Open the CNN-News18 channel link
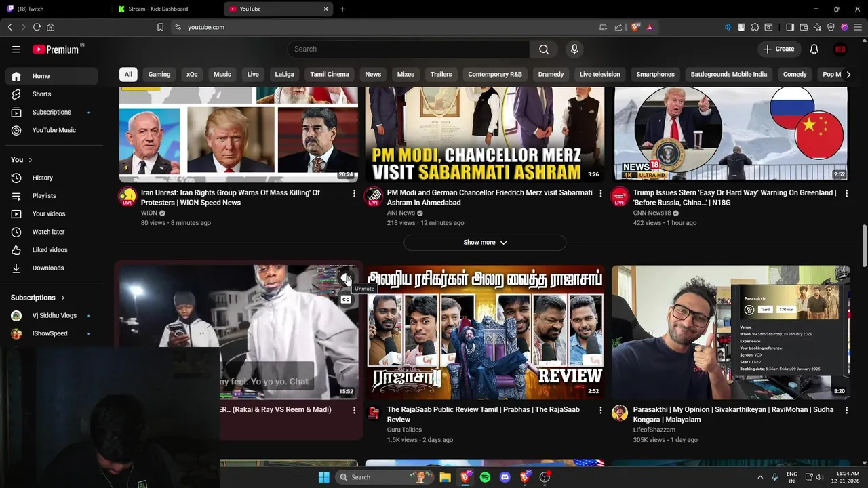The height and width of the screenshot is (488, 868). (x=652, y=213)
